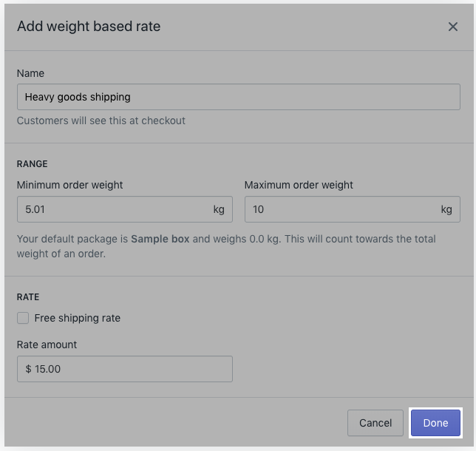Click the Done button
The height and width of the screenshot is (451, 476).
coord(435,423)
